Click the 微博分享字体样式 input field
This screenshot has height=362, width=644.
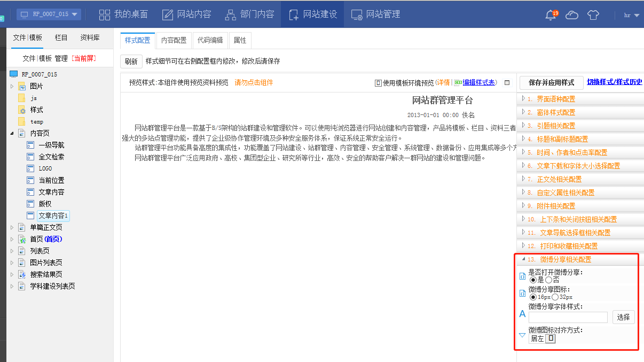[568, 317]
